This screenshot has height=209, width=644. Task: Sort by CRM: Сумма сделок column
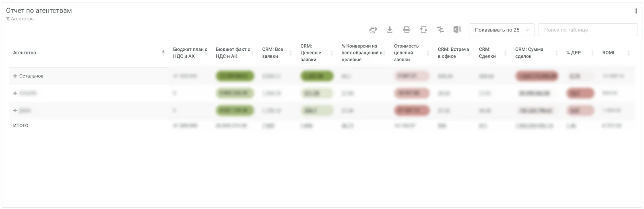(x=529, y=53)
